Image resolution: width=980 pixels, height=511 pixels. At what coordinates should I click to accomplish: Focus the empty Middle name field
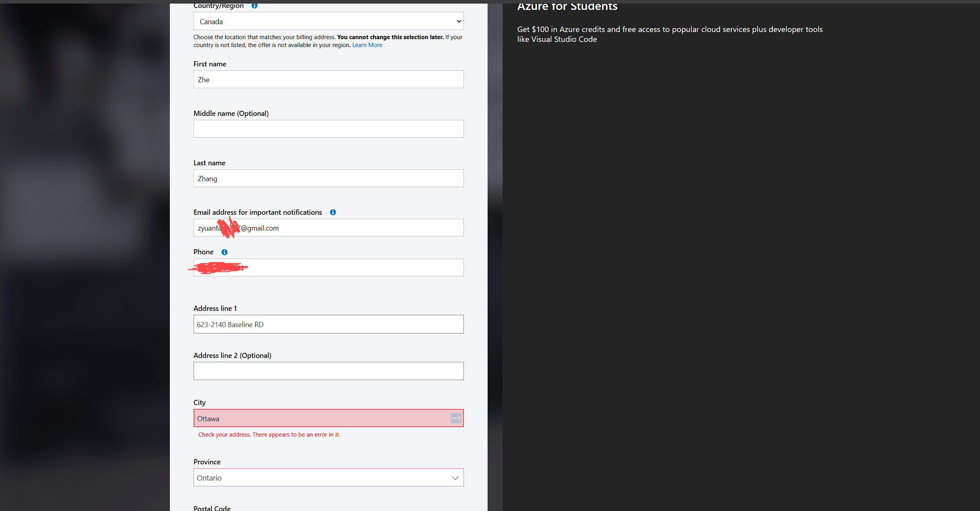(x=328, y=129)
